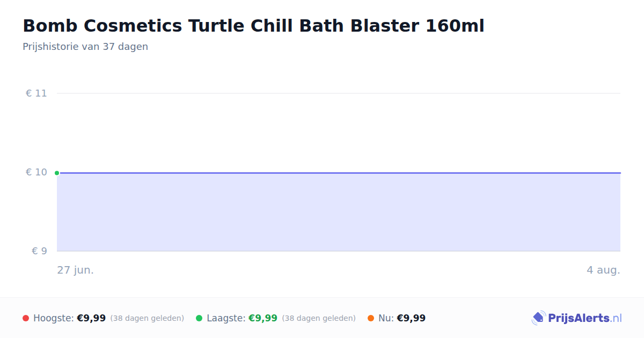Click the green lowest-price marker on chart
The height and width of the screenshot is (338, 644).
point(57,173)
